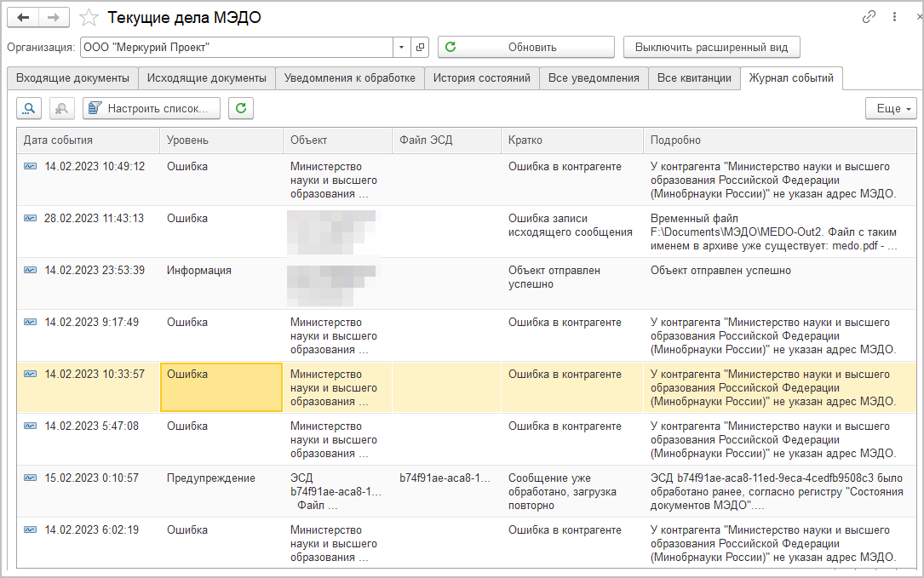Image resolution: width=924 pixels, height=578 pixels.
Task: Click the Организация input field
Action: click(x=237, y=47)
